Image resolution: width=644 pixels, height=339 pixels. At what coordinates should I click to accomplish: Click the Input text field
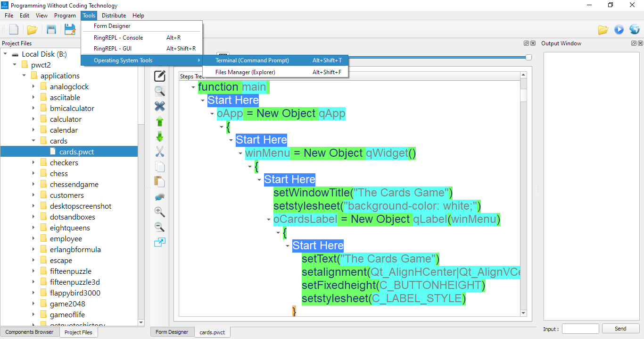(580, 329)
